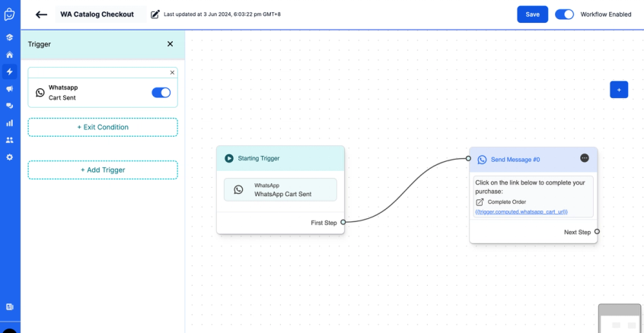Click the news icon near the sidebar bottom
The width and height of the screenshot is (644, 333).
click(x=9, y=306)
